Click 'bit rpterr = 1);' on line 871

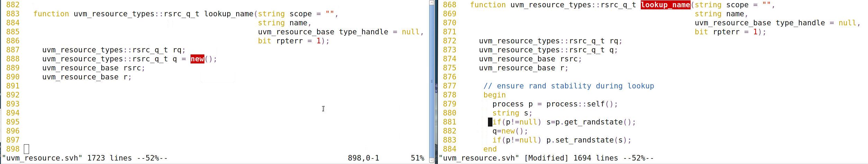(730, 32)
